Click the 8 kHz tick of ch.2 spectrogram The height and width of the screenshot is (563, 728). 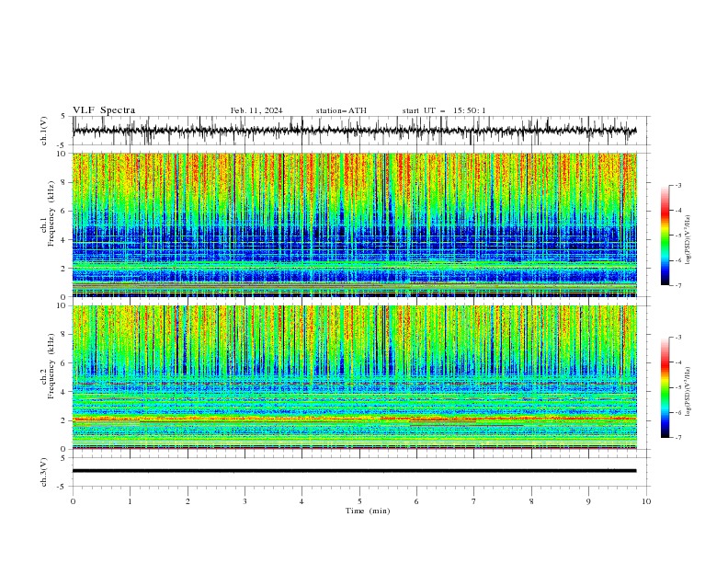pos(63,335)
